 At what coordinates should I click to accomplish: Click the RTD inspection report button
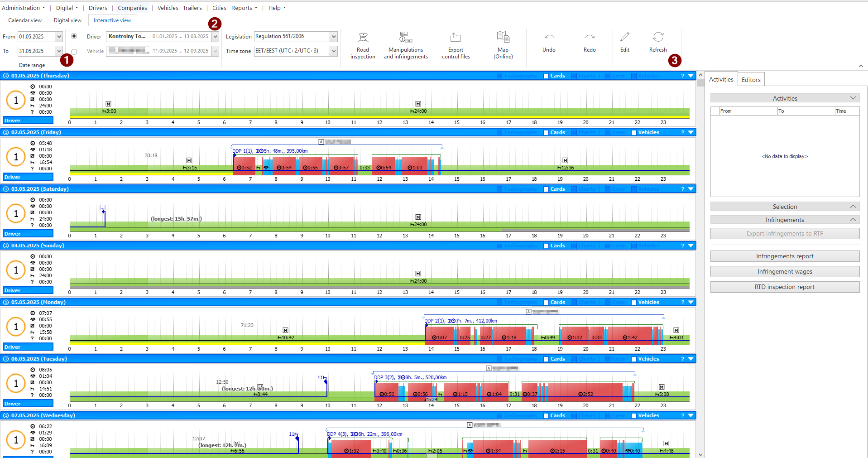(785, 287)
